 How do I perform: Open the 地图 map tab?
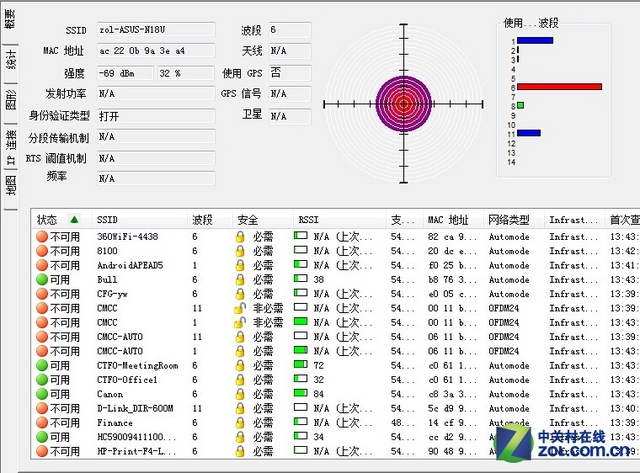(11, 185)
